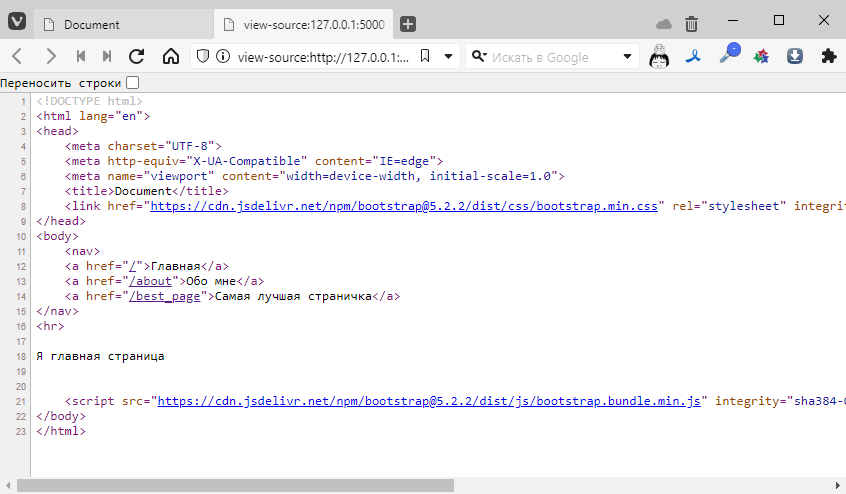Open the magnifier search extension icon
This screenshot has height=494, width=846.
[x=729, y=53]
